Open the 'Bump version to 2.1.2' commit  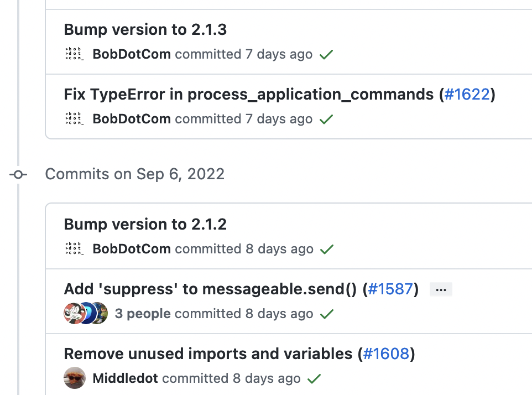(x=145, y=224)
